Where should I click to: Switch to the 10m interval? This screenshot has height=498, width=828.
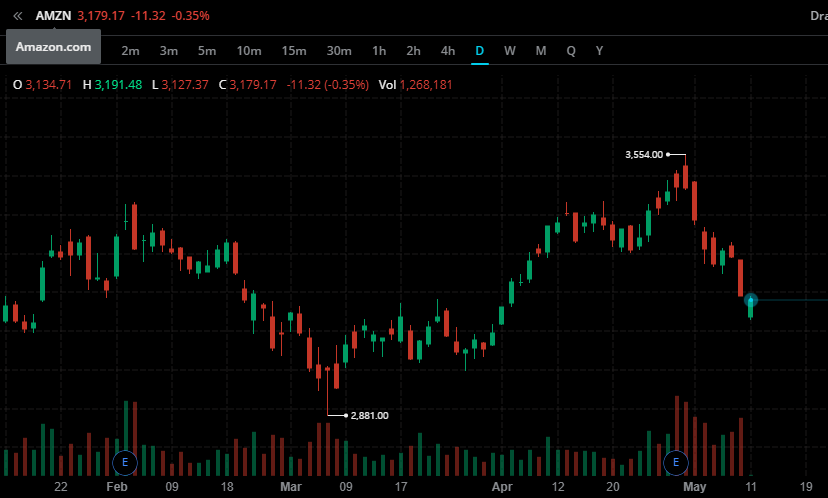[x=249, y=51]
